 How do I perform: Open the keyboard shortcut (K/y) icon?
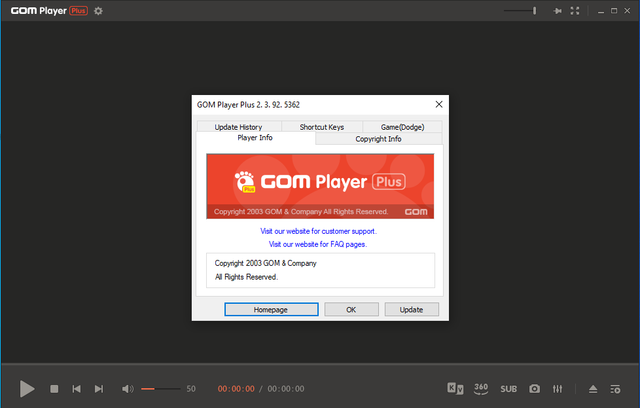point(455,388)
